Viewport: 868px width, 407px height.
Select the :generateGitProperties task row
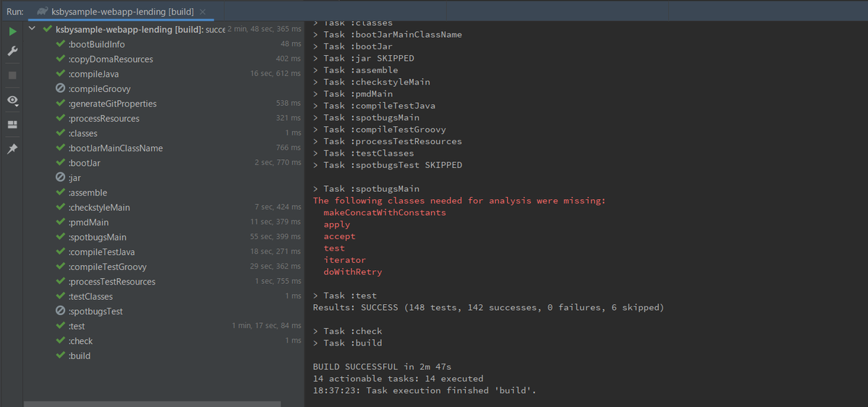(163, 104)
